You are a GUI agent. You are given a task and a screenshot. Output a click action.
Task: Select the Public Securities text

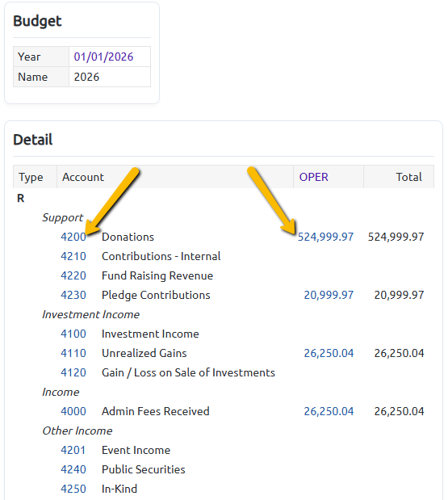tap(144, 469)
